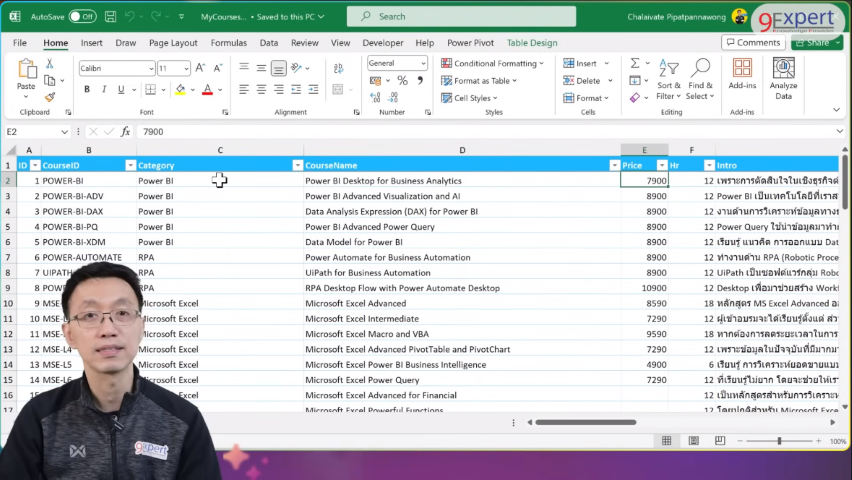Open the File menu
Viewport: 852px width, 480px height.
pos(20,42)
